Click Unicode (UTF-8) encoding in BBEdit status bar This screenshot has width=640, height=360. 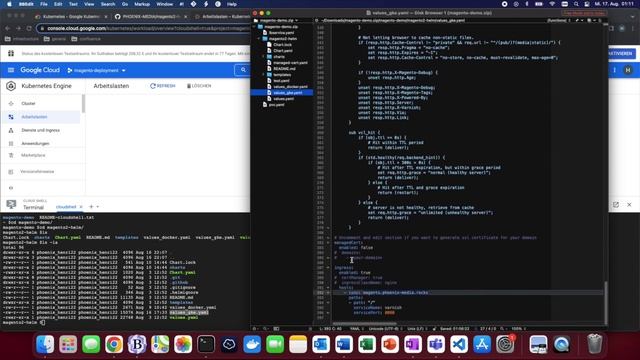[386, 329]
